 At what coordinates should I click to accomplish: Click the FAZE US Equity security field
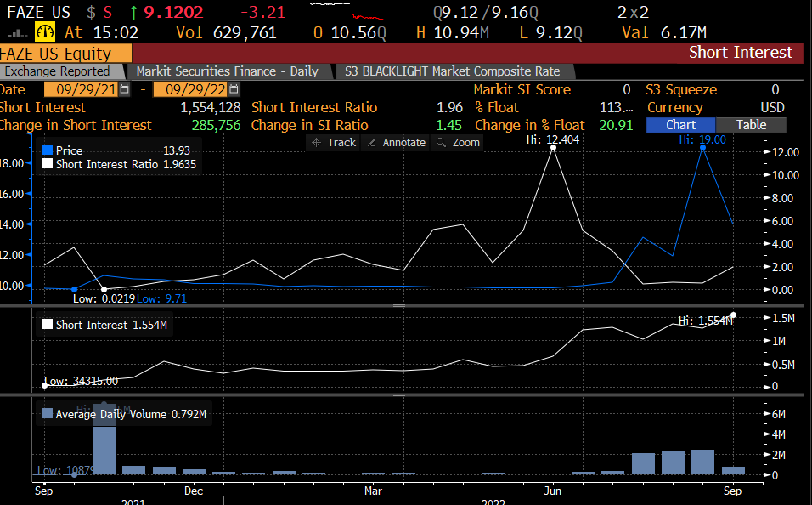tap(65, 54)
